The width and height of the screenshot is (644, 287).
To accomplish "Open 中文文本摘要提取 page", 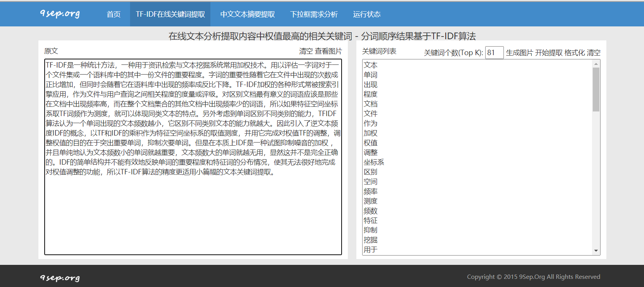I will pyautogui.click(x=247, y=14).
